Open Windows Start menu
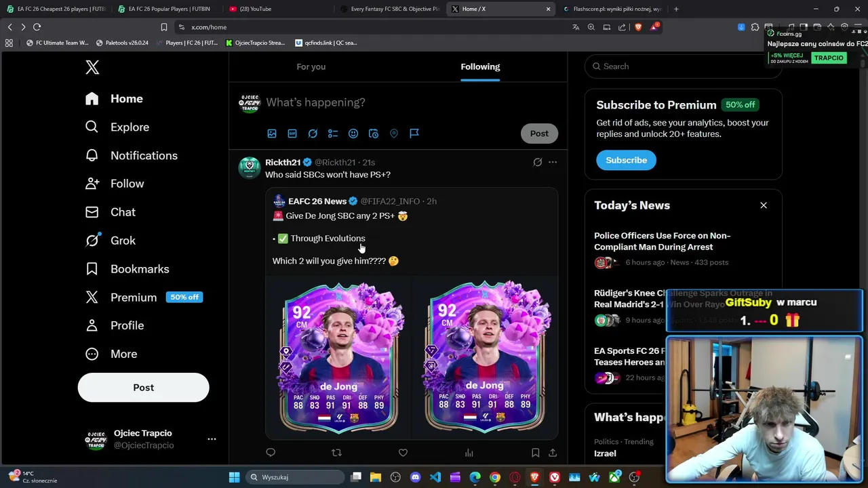Image resolution: width=868 pixels, height=488 pixels. point(234,477)
